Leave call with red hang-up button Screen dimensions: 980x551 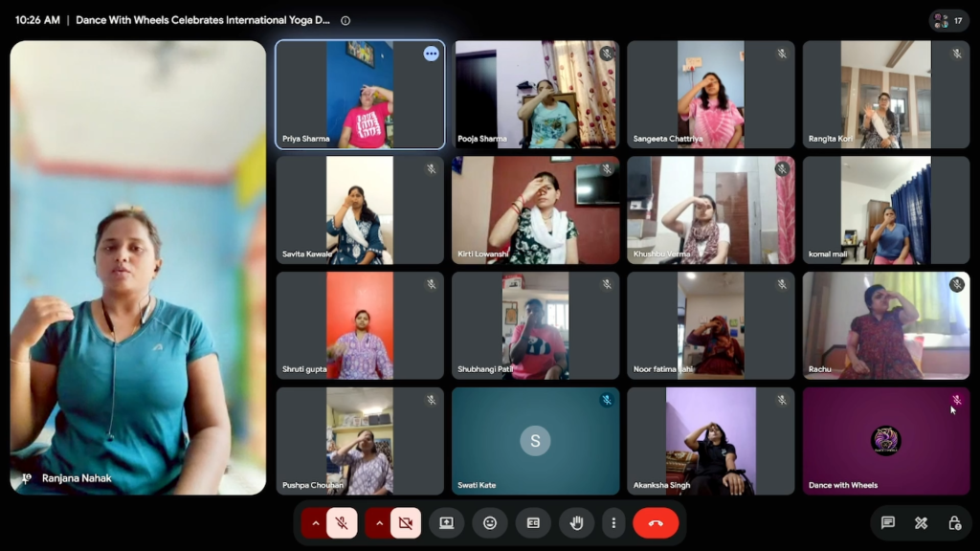[x=656, y=523]
